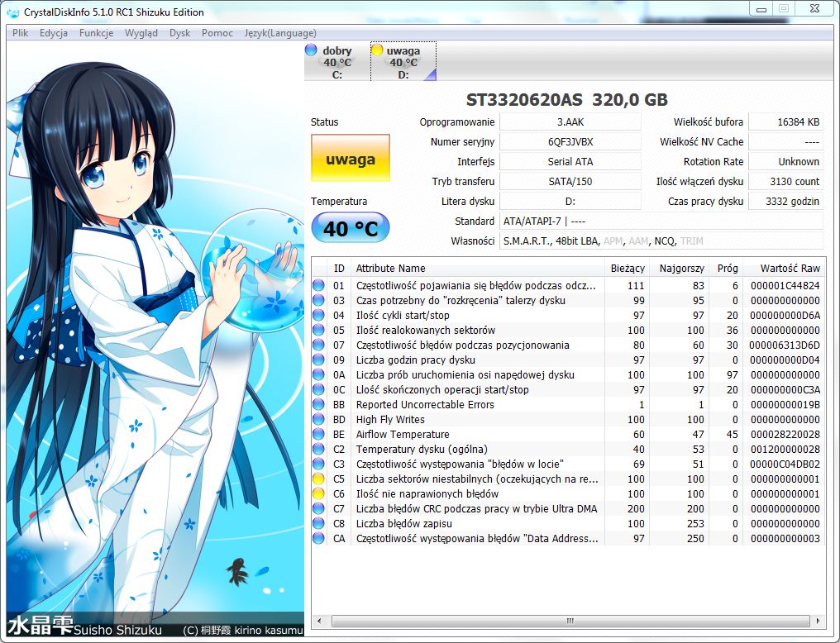Select the High Fly Writes row
Viewport: 840px width, 643px height.
(x=568, y=419)
